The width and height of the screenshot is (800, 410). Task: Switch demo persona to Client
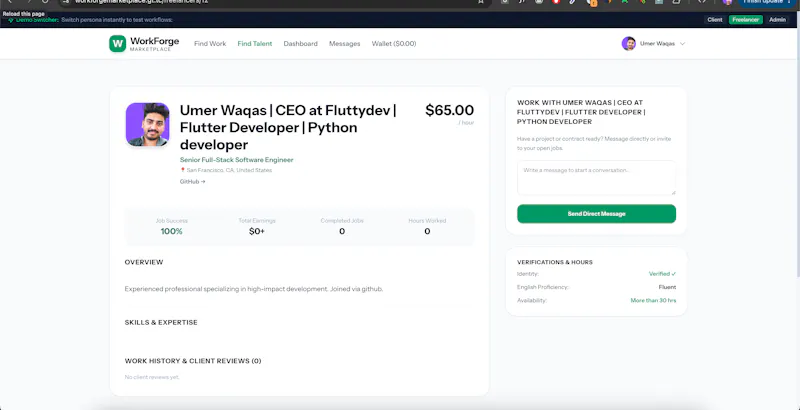click(x=715, y=20)
